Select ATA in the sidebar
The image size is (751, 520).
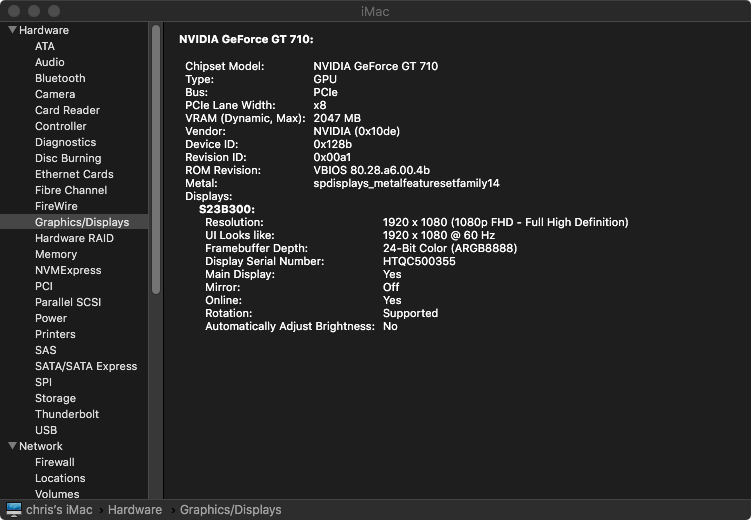tap(45, 46)
